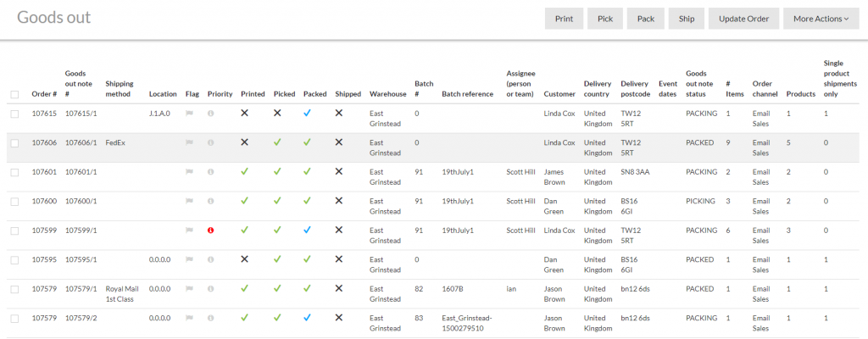The width and height of the screenshot is (868, 339).
Task: Click the FedEx shipping method cell
Action: point(115,142)
